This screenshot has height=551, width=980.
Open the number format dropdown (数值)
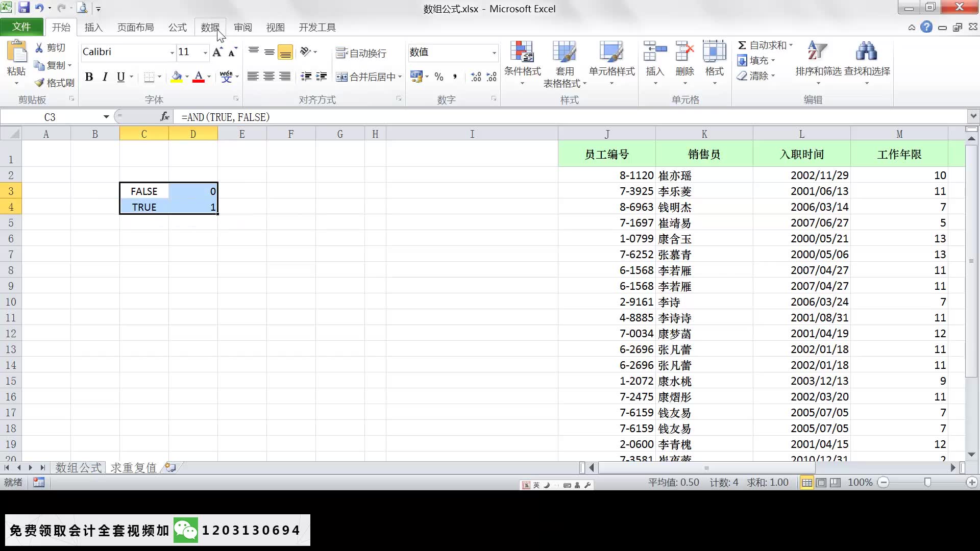[494, 53]
